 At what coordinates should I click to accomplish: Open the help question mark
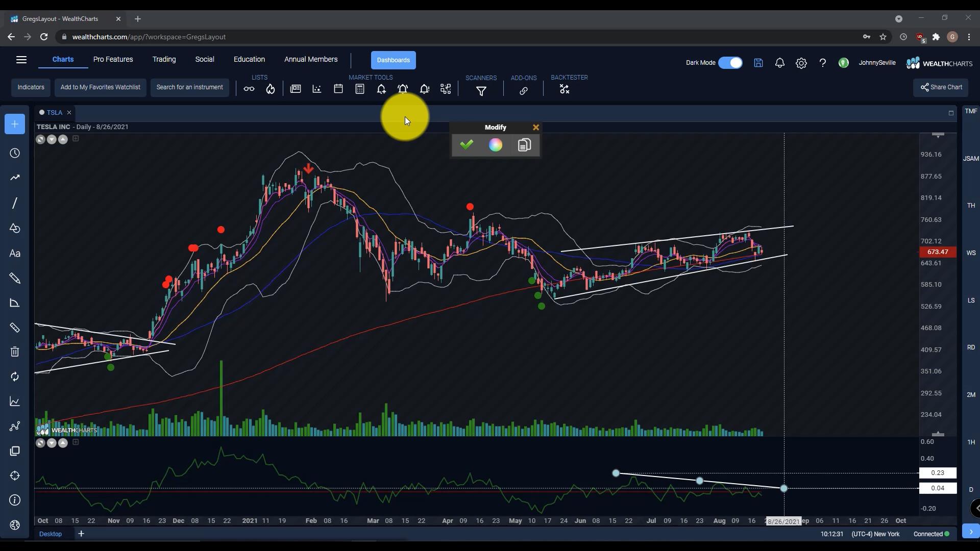(x=823, y=63)
